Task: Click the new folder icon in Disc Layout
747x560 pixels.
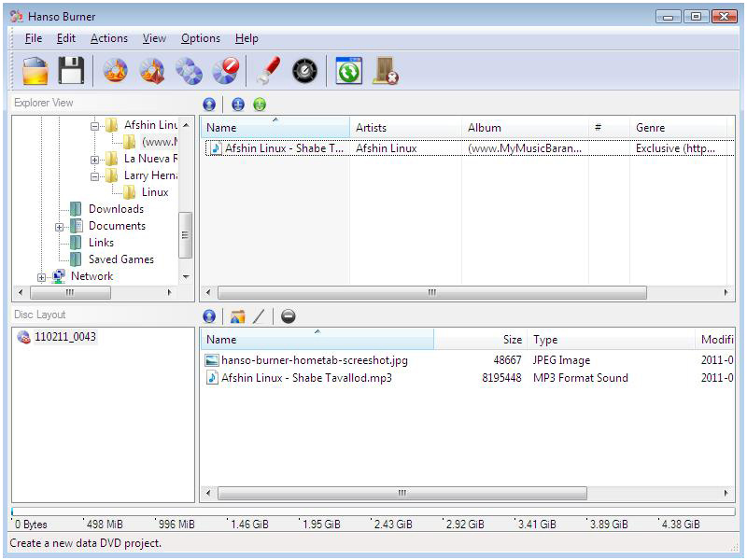Action: tap(238, 316)
